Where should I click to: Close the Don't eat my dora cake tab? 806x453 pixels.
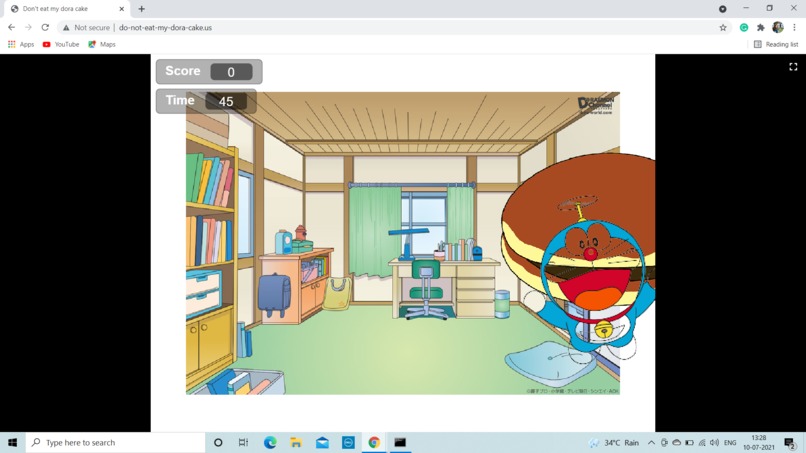tap(122, 9)
